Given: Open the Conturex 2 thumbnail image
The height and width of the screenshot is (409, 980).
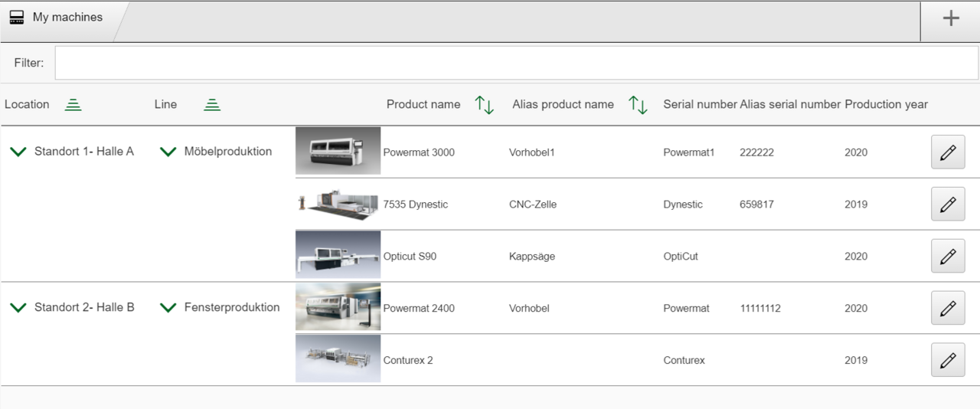Looking at the screenshot, I should (338, 358).
